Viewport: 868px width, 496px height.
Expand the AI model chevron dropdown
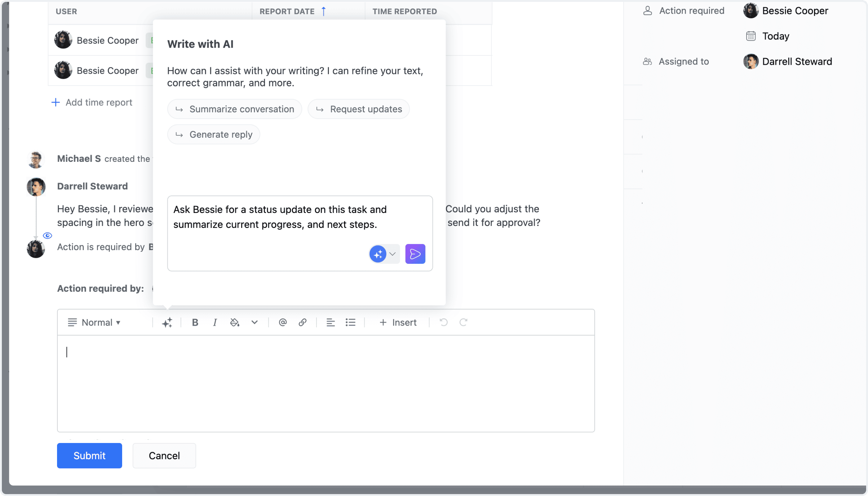coord(392,254)
